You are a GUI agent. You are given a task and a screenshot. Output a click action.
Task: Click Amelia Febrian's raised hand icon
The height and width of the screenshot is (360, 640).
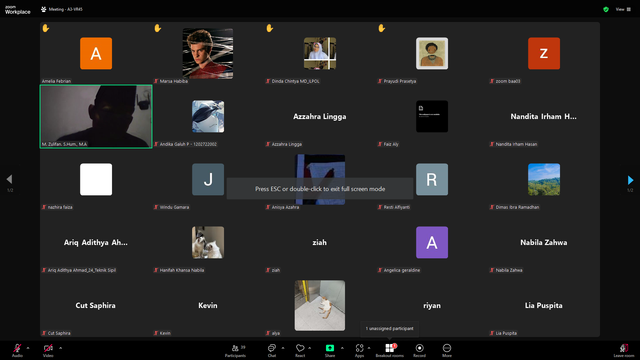click(x=46, y=28)
